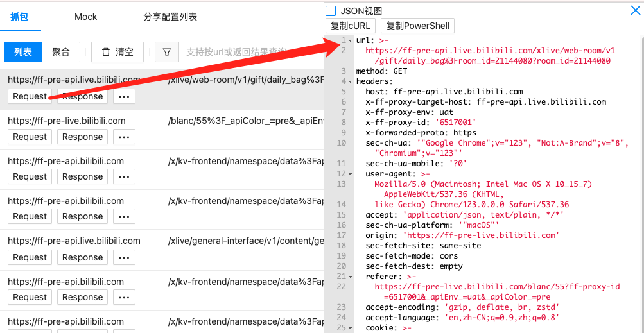644x333 pixels.
Task: Click the sec-fetch-site: same-site line
Action: [x=423, y=246]
